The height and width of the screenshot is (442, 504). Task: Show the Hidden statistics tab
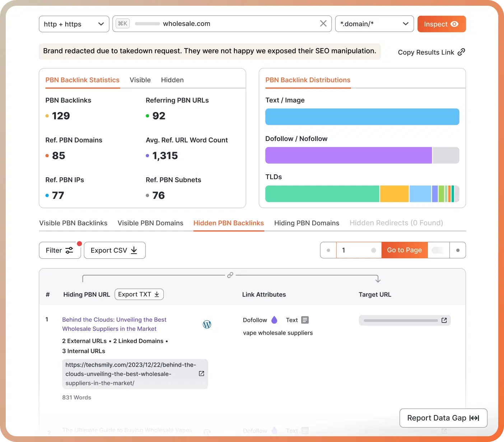coord(172,80)
